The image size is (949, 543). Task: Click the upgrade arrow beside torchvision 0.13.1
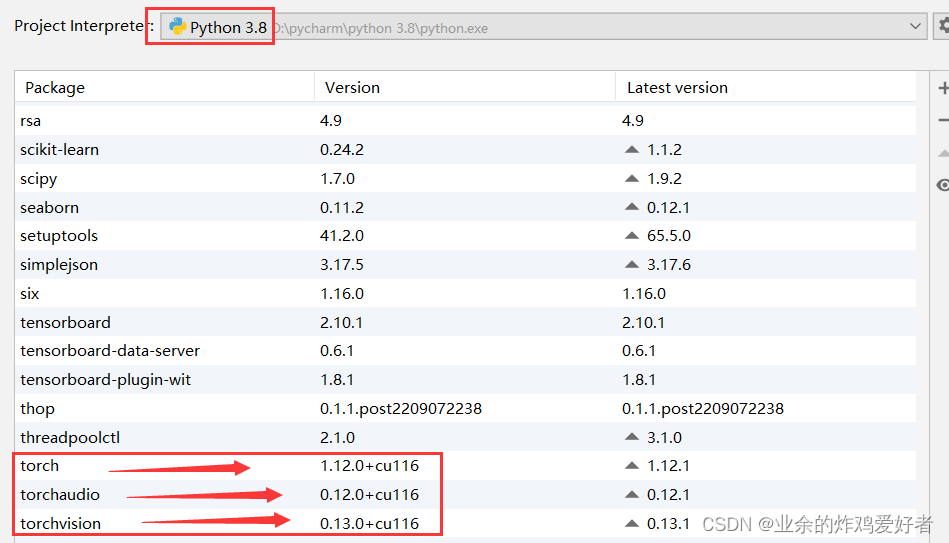pyautogui.click(x=632, y=524)
